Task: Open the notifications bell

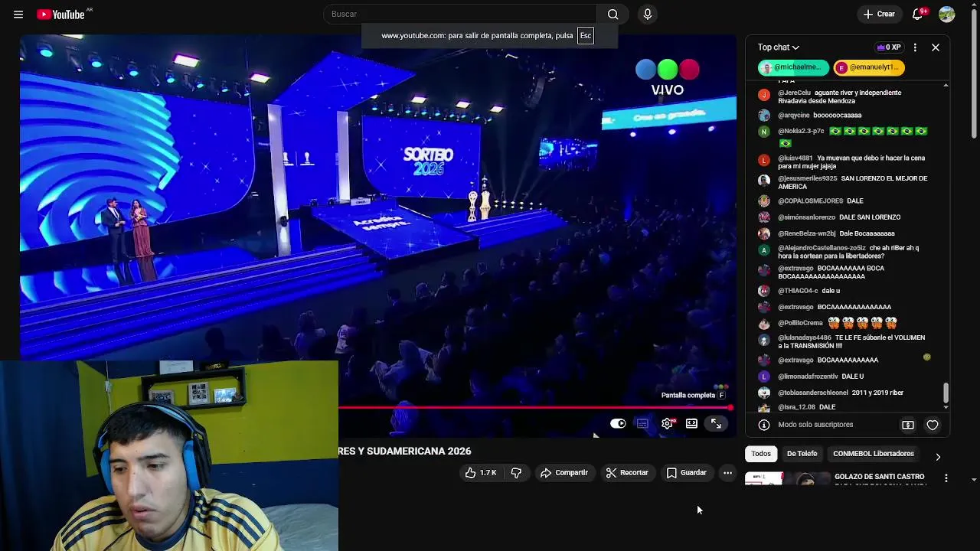Action: [917, 14]
